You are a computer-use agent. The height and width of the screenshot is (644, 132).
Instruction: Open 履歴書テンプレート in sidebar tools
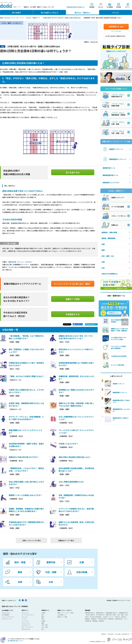click(x=116, y=149)
